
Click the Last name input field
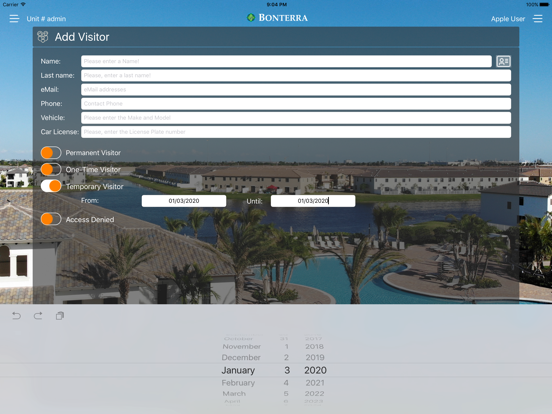click(x=296, y=75)
